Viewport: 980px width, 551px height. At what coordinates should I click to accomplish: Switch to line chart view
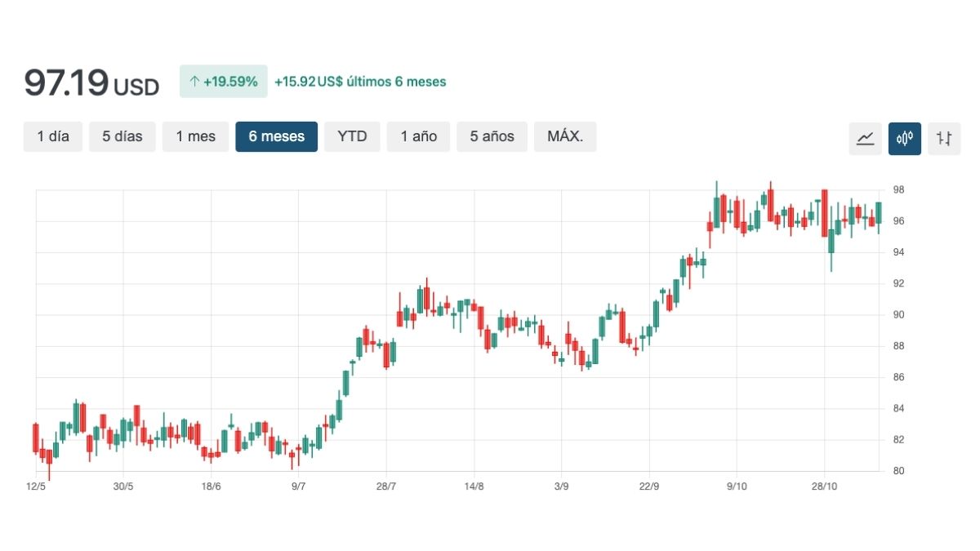point(865,138)
